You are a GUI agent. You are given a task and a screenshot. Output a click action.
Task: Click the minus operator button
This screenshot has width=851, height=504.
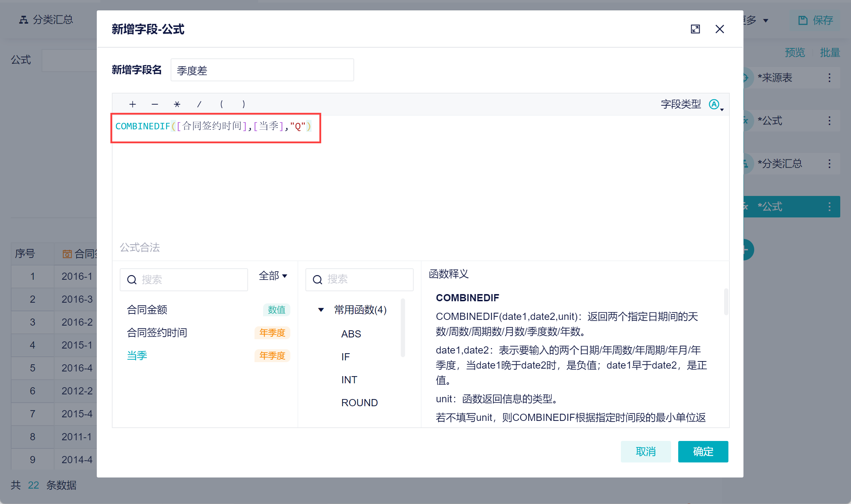155,104
